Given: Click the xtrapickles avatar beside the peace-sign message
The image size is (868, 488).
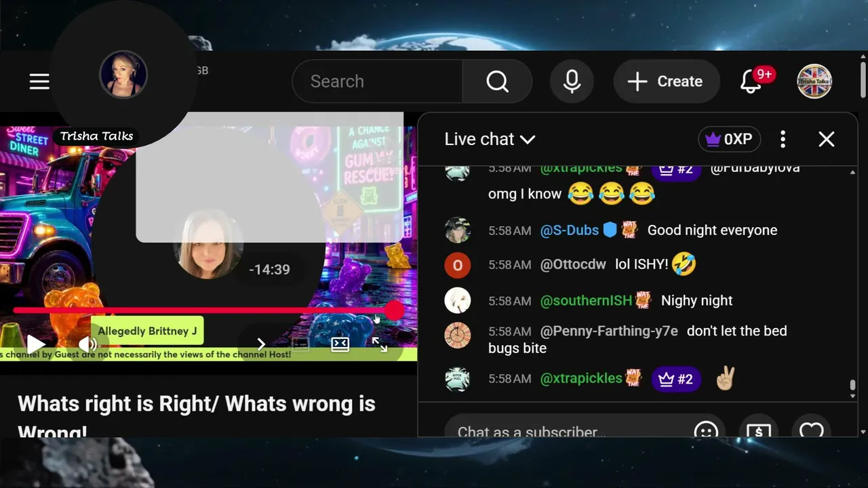Looking at the screenshot, I should click(x=458, y=379).
